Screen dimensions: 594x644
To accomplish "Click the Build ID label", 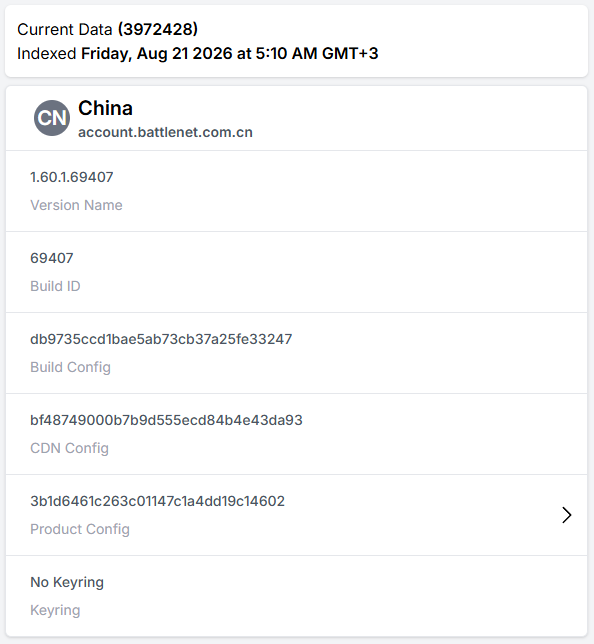I will 55,286.
